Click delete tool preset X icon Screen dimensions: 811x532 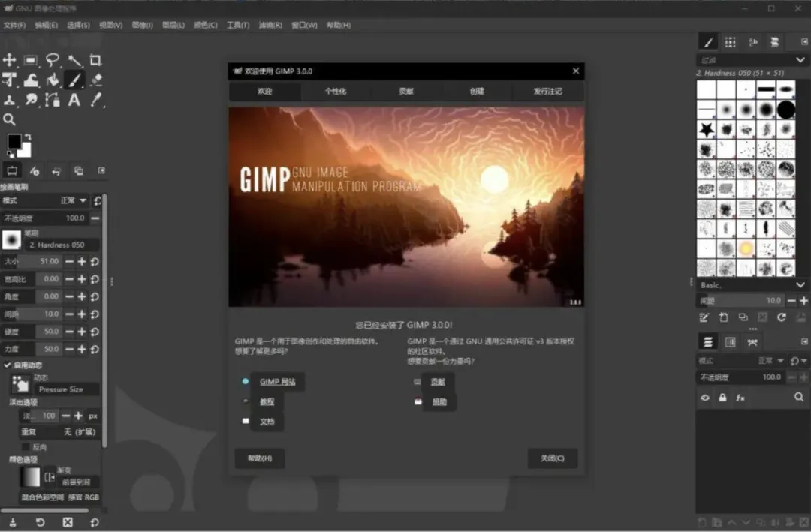68,522
